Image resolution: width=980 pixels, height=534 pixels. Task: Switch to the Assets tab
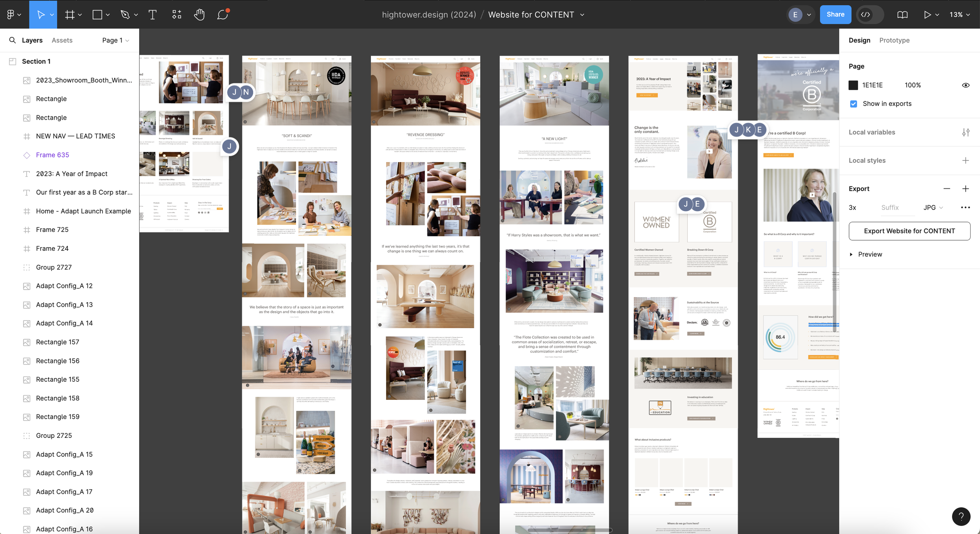tap(62, 40)
